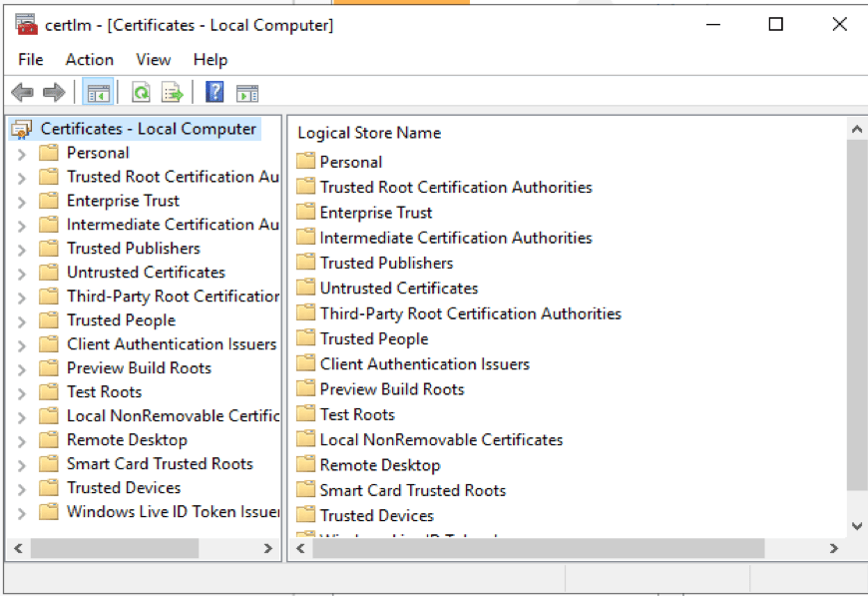The height and width of the screenshot is (596, 868).
Task: Click Logical Store Name column header
Action: 369,133
